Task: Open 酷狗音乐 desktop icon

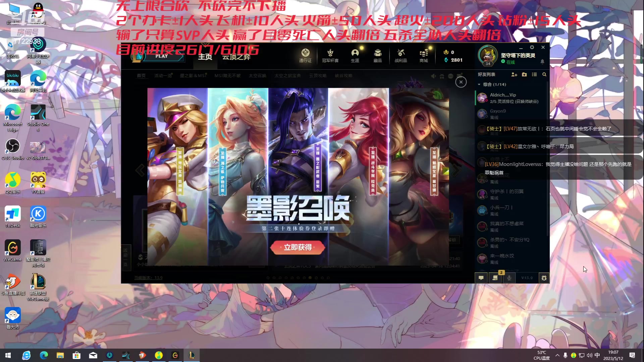Action: [x=38, y=217]
